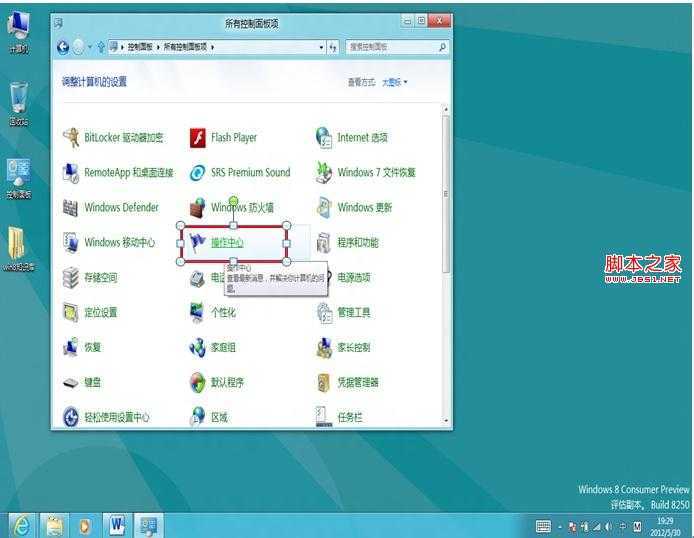
Task: Focus the 搜索控制面板 search box
Action: point(397,47)
